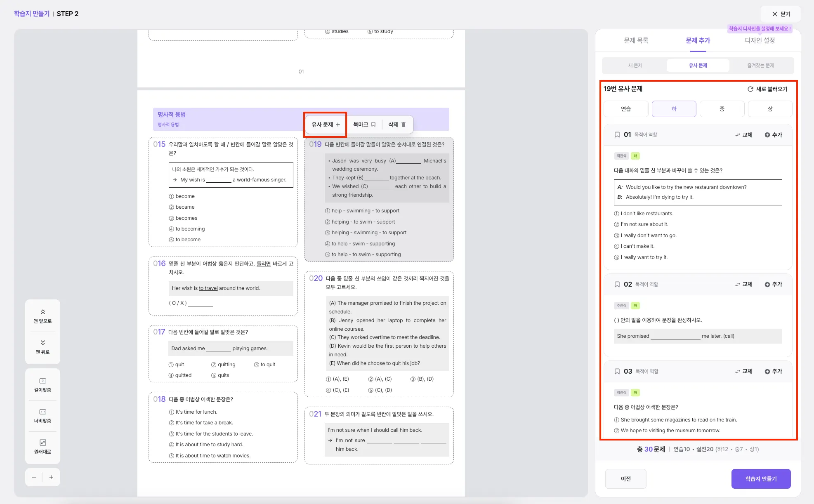
Task: Switch to the 새 문제 sub-tab
Action: pyautogui.click(x=635, y=66)
